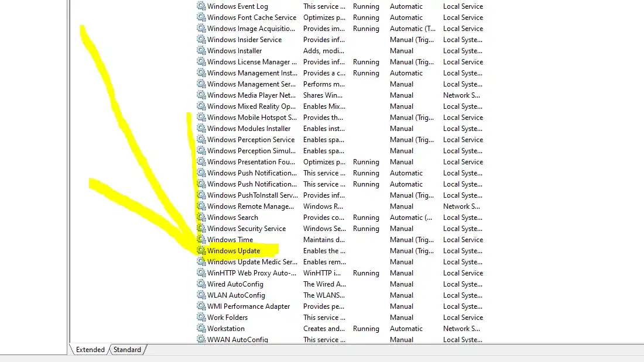644x362 pixels.
Task: Click Manual startup type of Windows Installer
Action: pos(402,51)
